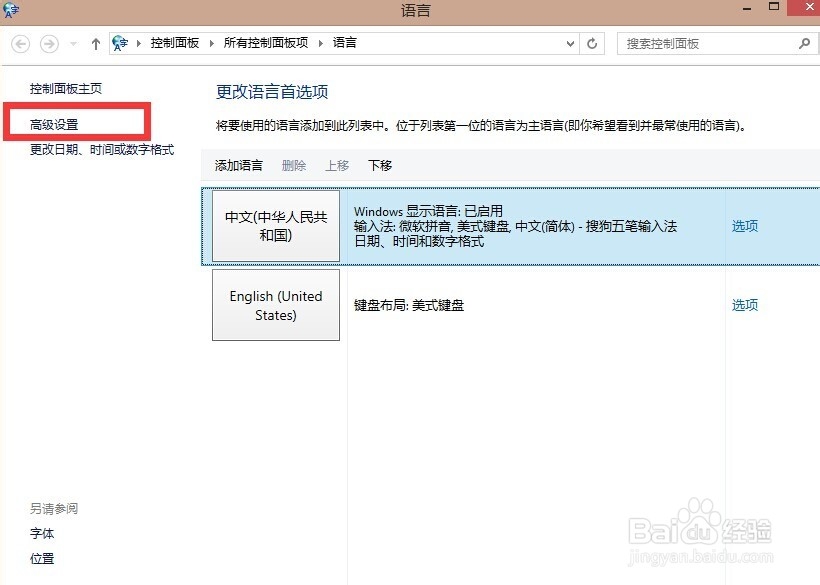The image size is (820, 585).
Task: Click the refresh icon in the address bar
Action: (589, 43)
